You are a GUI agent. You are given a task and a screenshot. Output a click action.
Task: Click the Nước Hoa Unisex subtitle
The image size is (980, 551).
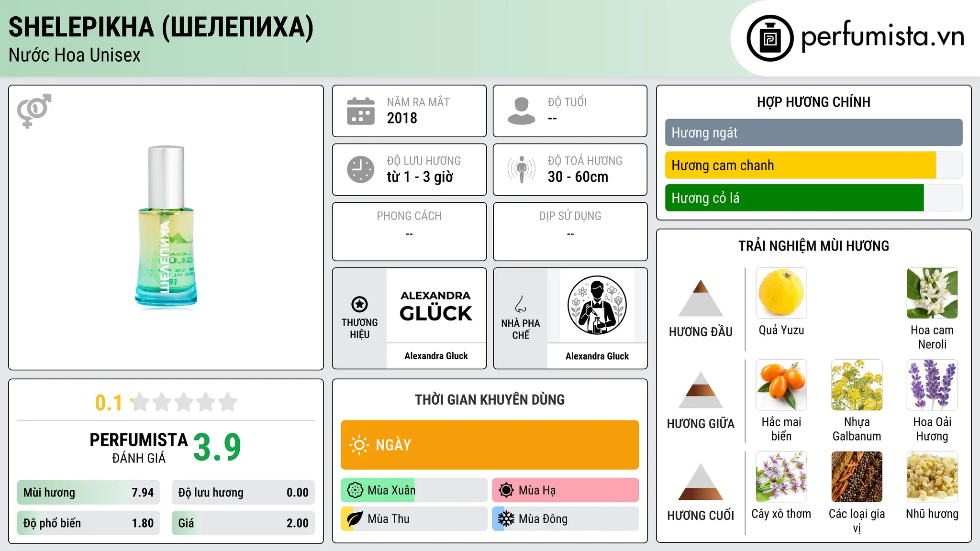(x=74, y=55)
